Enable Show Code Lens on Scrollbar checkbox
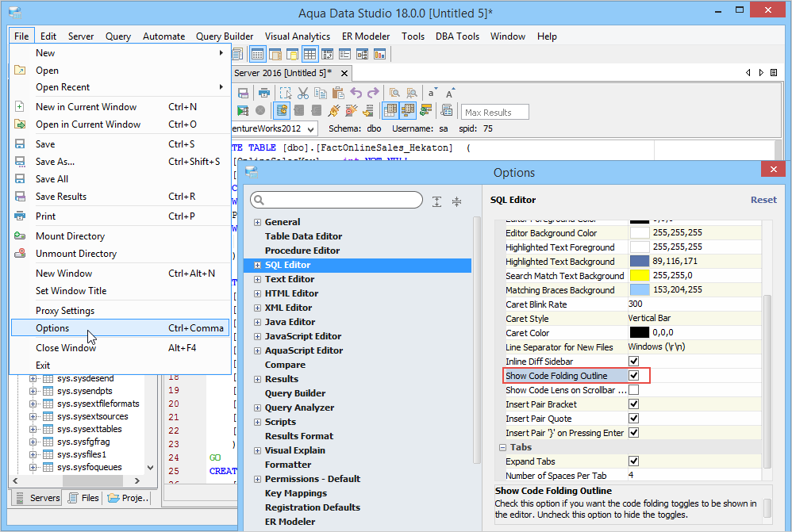Screen dimensions: 792x532 [x=634, y=390]
